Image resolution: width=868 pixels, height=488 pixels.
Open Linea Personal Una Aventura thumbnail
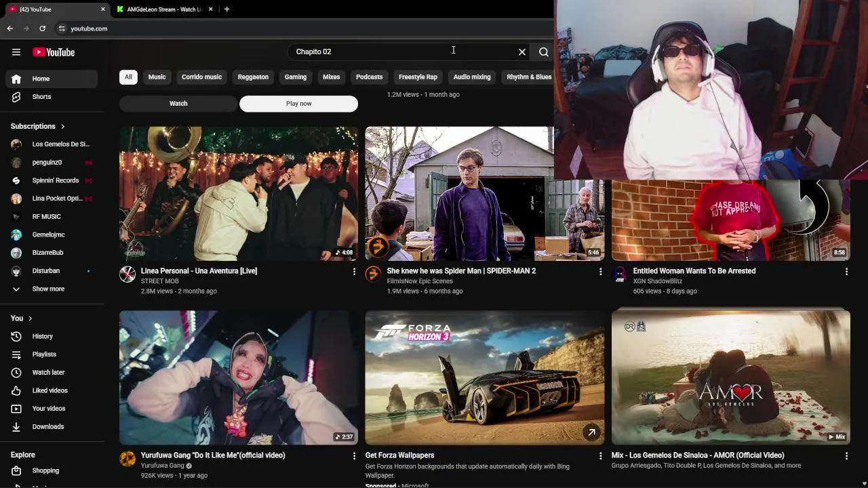(239, 193)
